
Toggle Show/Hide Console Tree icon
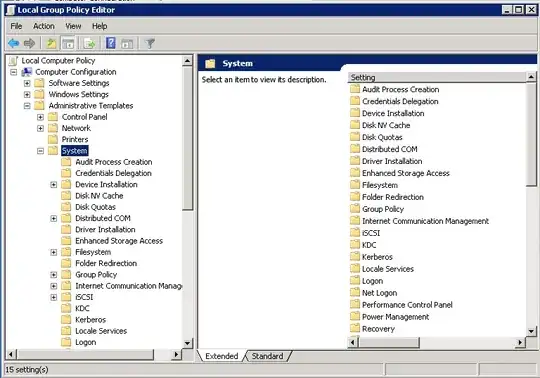(68, 43)
